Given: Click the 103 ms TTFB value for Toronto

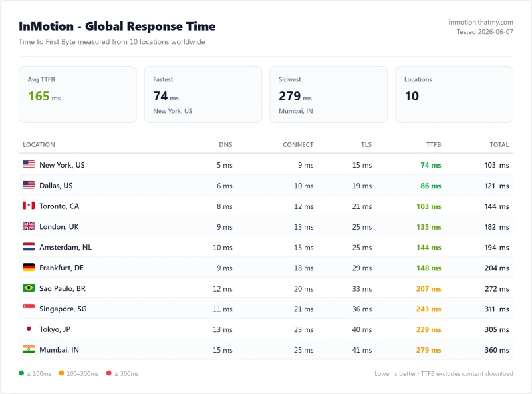Looking at the screenshot, I should (x=429, y=206).
